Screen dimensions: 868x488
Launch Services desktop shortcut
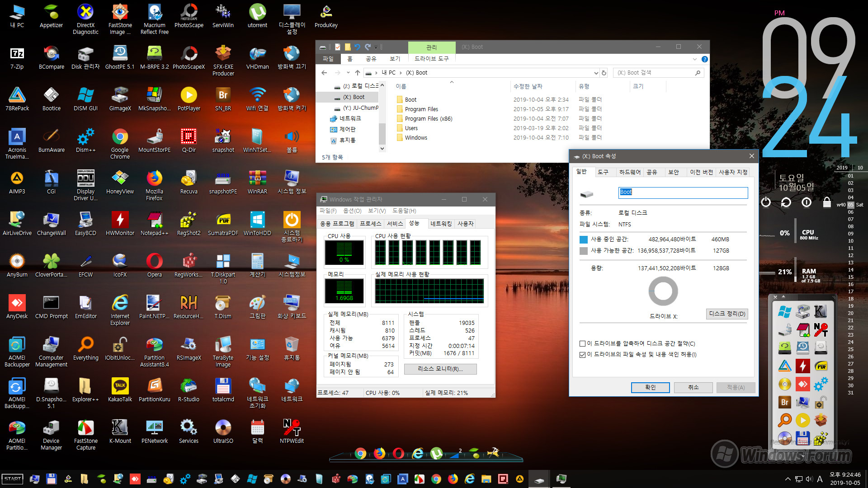tap(189, 432)
